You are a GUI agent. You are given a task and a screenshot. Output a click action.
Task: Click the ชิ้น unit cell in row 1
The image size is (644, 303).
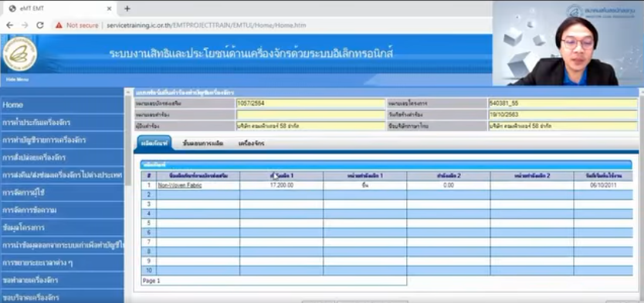[x=365, y=185]
